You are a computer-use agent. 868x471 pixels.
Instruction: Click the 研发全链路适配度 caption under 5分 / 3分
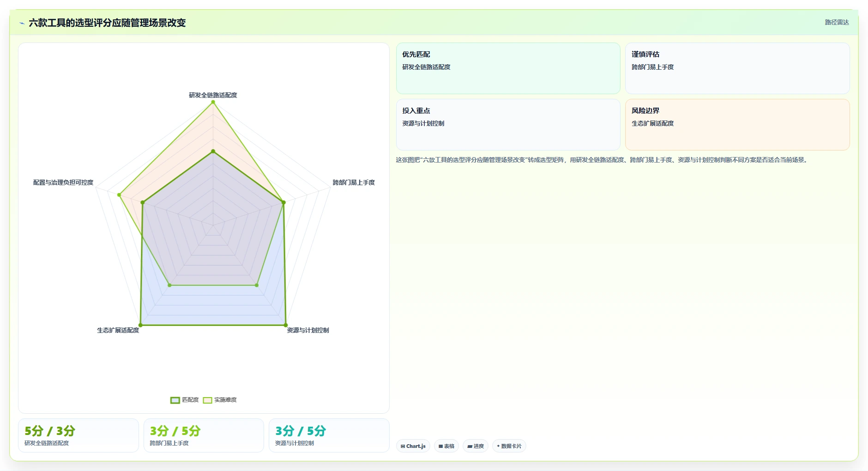click(47, 443)
